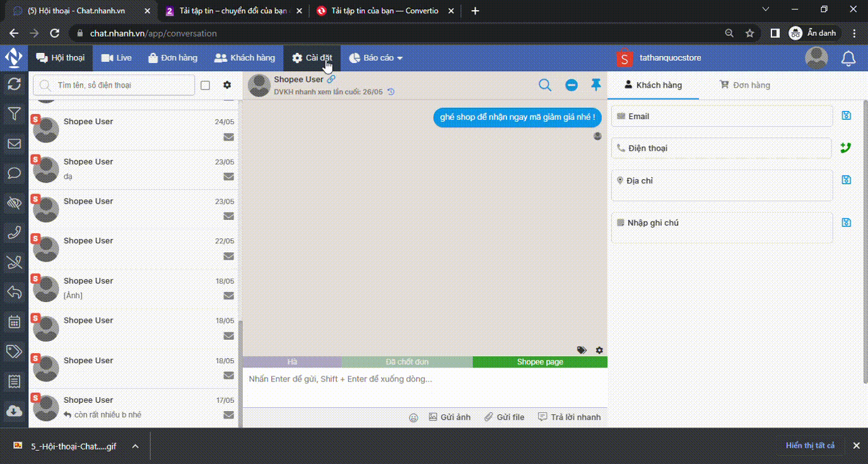Open Shopee User conversation showing [Ảnh]
The width and height of the screenshot is (868, 464).
click(x=134, y=289)
